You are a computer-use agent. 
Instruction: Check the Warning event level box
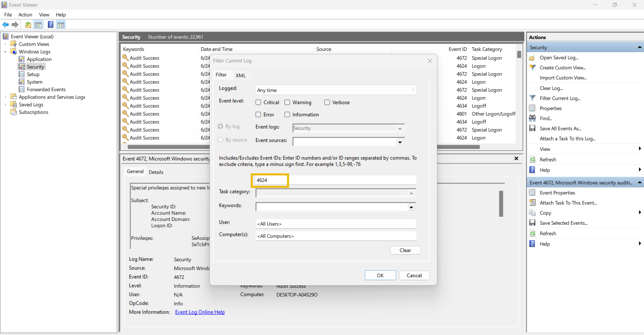(x=287, y=102)
